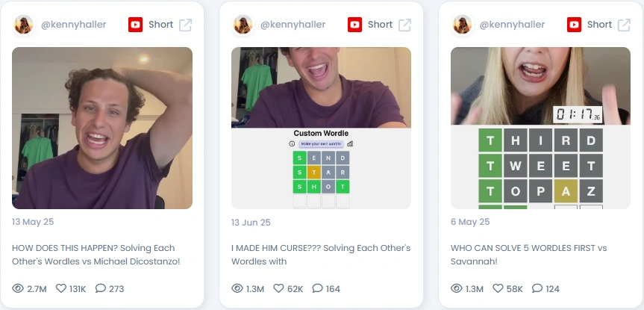This screenshot has height=310, width=644.
Task: Click kennyhaller avatar on the middle card
Action: coord(243,25)
